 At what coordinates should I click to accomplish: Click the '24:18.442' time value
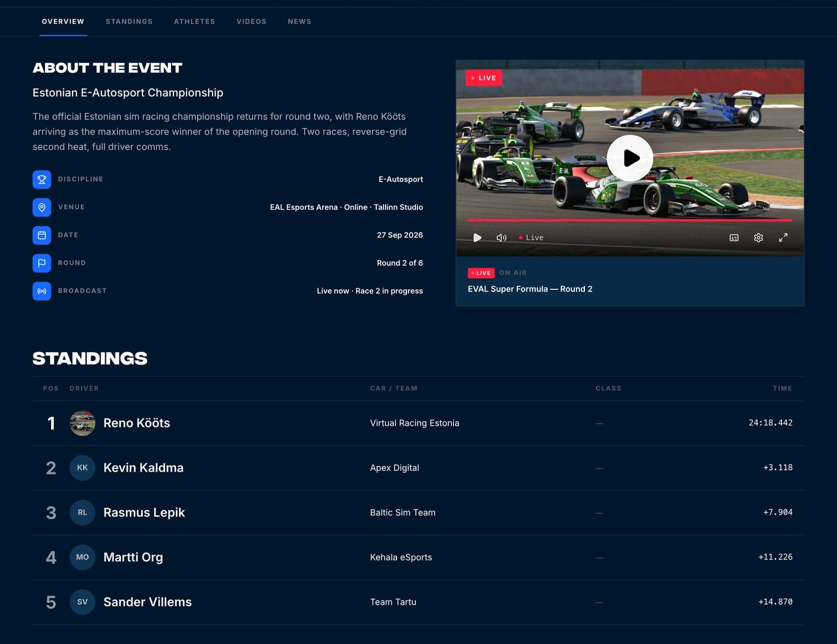[x=771, y=423]
